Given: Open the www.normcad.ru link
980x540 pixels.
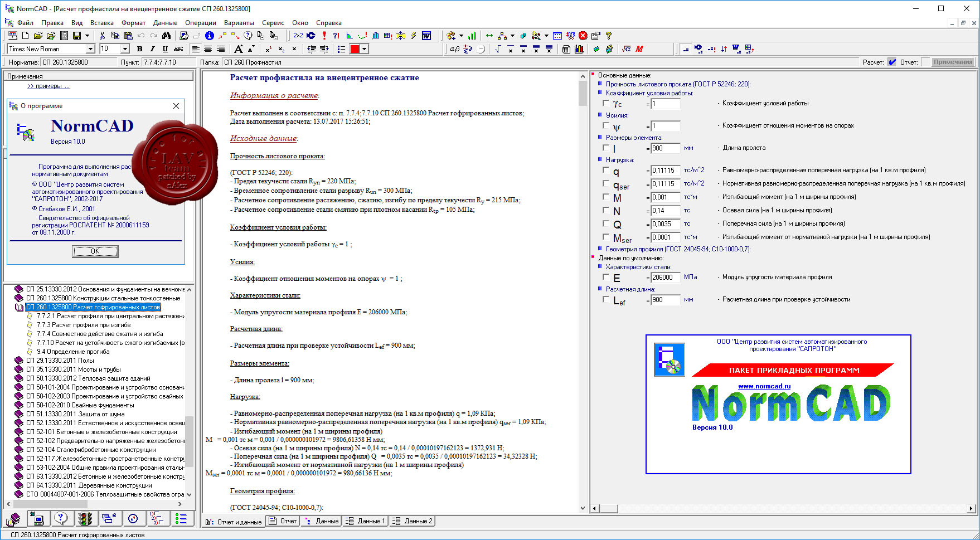Looking at the screenshot, I should point(764,386).
